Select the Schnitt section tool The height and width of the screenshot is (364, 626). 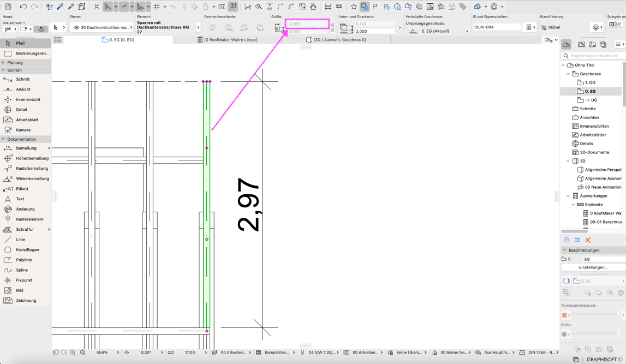(x=26, y=80)
